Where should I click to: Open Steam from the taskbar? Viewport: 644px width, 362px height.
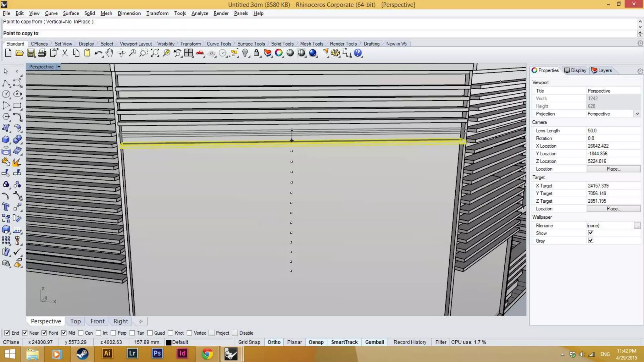(82, 354)
